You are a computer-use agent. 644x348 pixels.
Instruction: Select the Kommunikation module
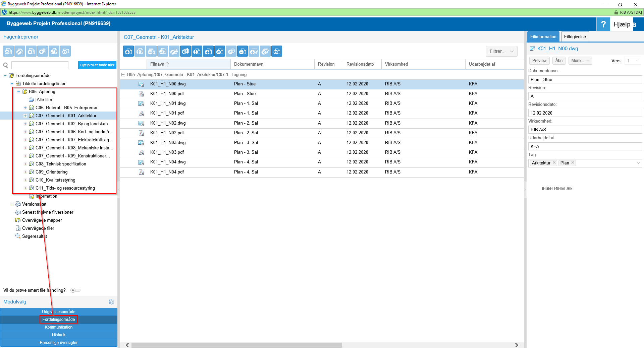click(59, 327)
